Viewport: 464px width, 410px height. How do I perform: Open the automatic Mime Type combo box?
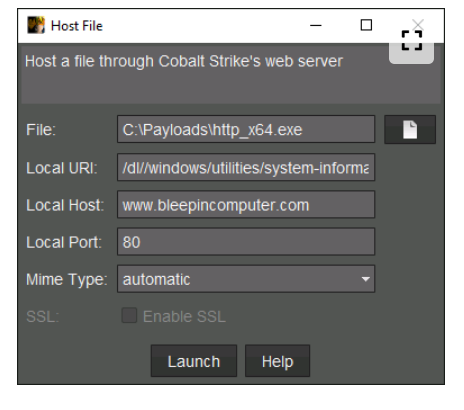[246, 279]
